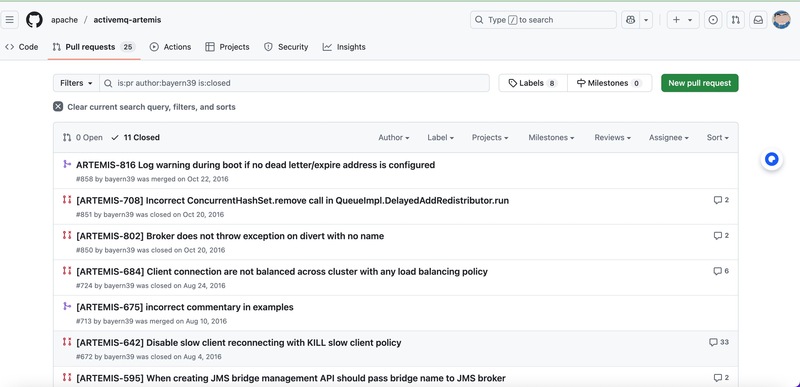Viewport: 800px width, 387px height.
Task: Open the activemq-artemis repository link
Action: 127,20
